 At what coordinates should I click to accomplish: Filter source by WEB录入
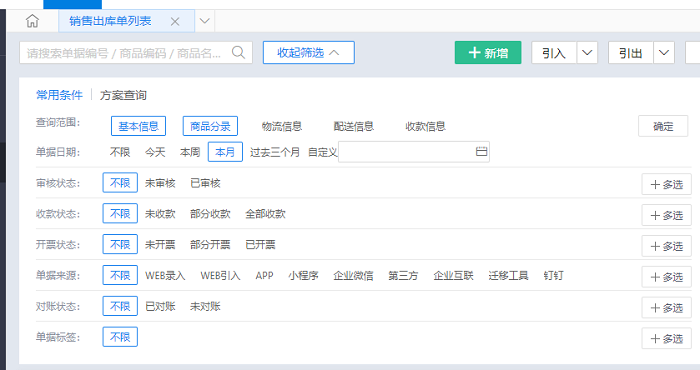165,275
